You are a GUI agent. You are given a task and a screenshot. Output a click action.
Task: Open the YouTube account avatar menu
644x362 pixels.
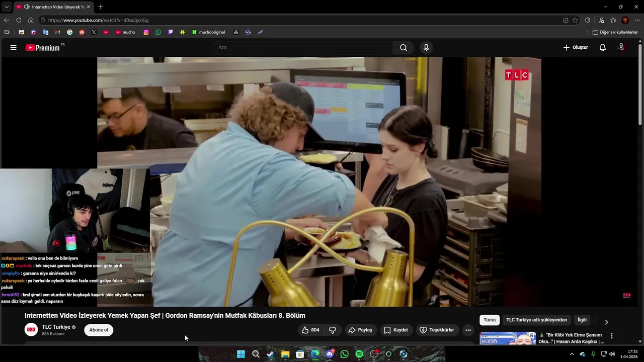coord(621,47)
